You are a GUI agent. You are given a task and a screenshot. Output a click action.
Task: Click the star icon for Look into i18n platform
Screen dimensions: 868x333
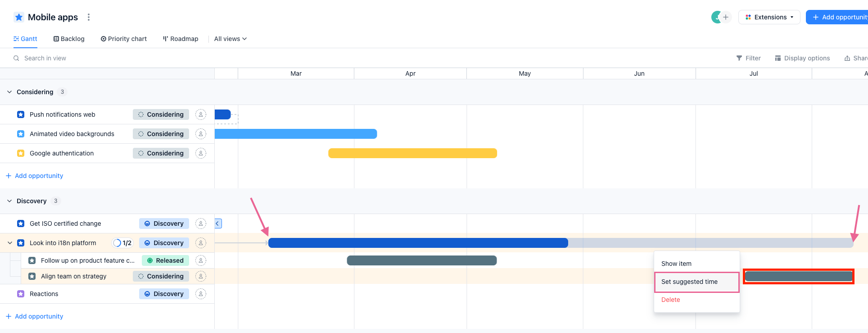pos(21,243)
